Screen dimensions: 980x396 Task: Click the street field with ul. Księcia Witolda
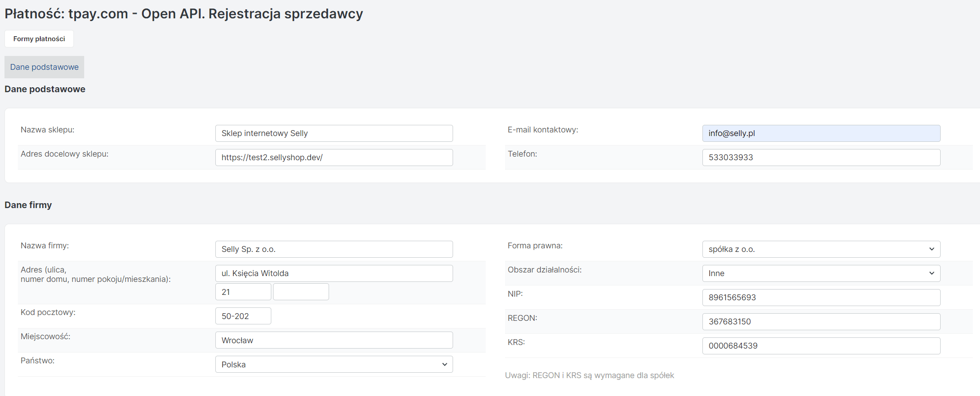point(334,273)
